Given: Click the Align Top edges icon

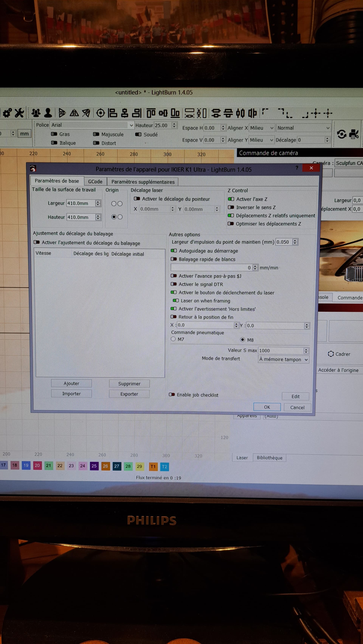Looking at the screenshot, I should 151,113.
